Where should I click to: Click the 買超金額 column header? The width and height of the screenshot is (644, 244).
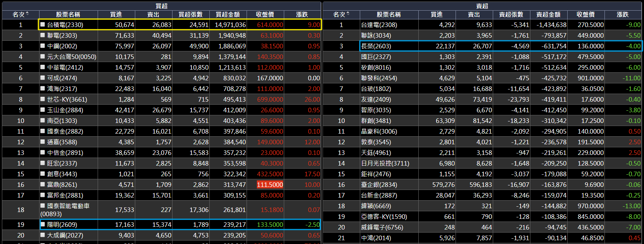point(228,14)
